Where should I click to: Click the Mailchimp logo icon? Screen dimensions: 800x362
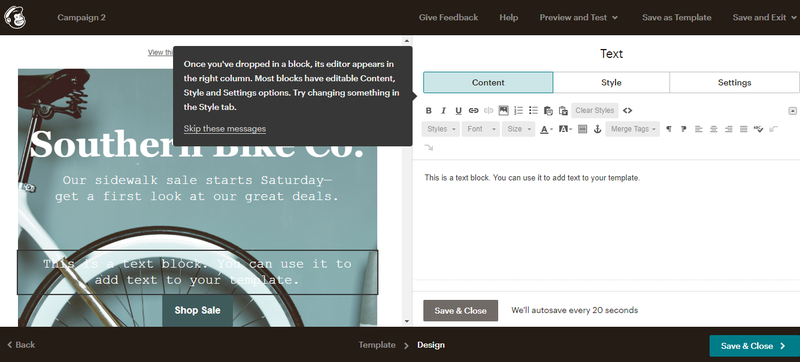pos(15,17)
